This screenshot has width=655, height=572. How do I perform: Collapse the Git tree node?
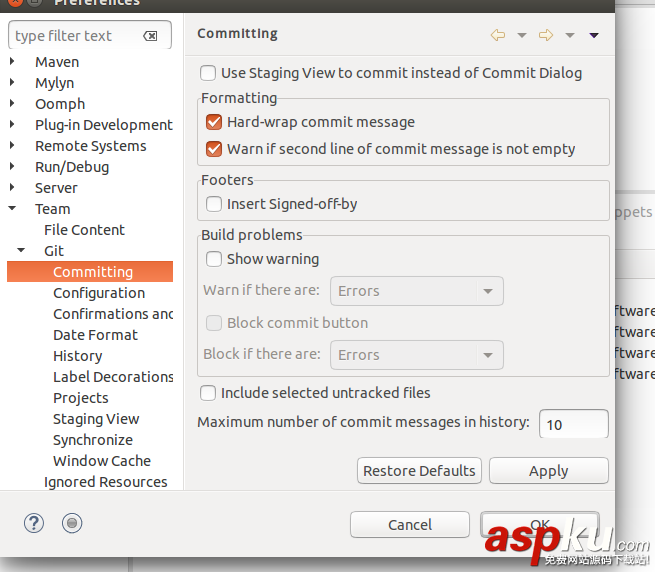click(21, 250)
